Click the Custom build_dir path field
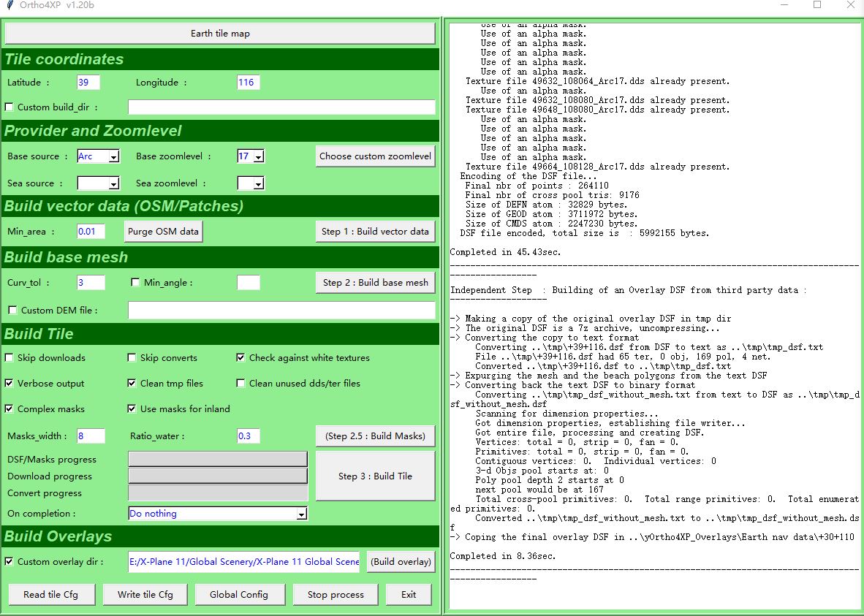The height and width of the screenshot is (616, 864). tap(281, 107)
